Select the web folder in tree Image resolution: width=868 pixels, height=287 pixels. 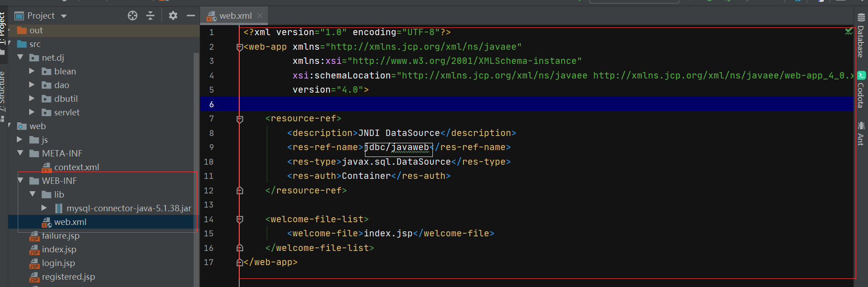pyautogui.click(x=37, y=126)
